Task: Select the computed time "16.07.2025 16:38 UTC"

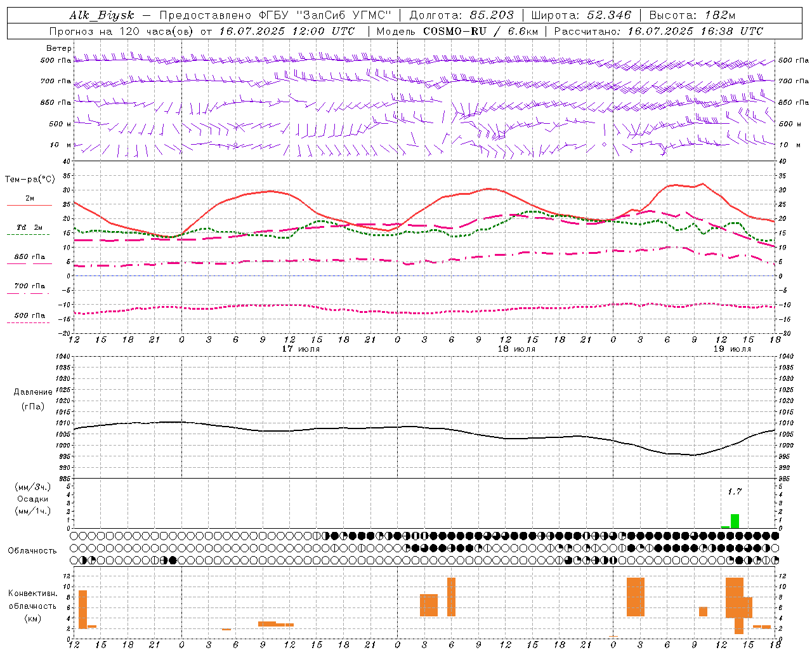Action: coord(695,31)
